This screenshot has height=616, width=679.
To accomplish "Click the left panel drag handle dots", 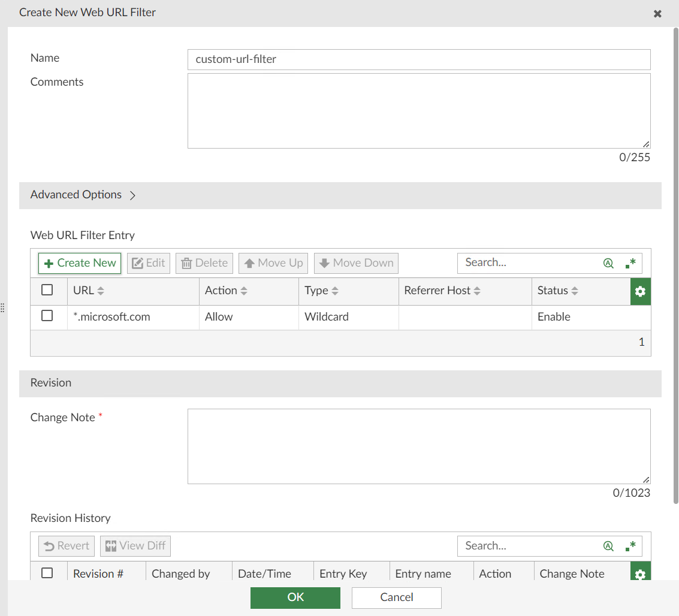I will point(2,308).
